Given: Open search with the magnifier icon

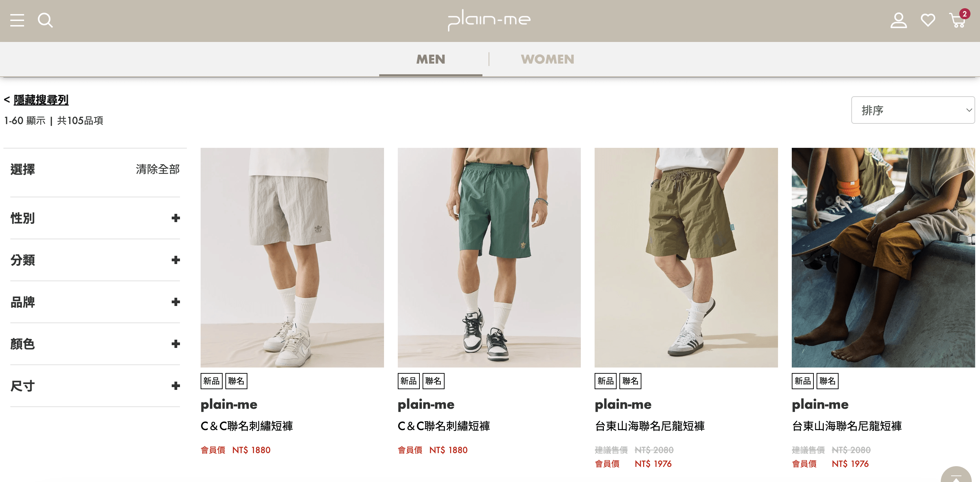Looking at the screenshot, I should 45,20.
